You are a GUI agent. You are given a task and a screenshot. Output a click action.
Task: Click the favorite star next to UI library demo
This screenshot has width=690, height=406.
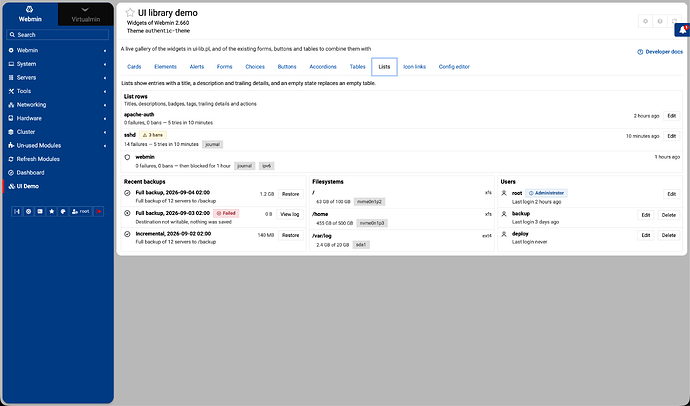point(129,13)
